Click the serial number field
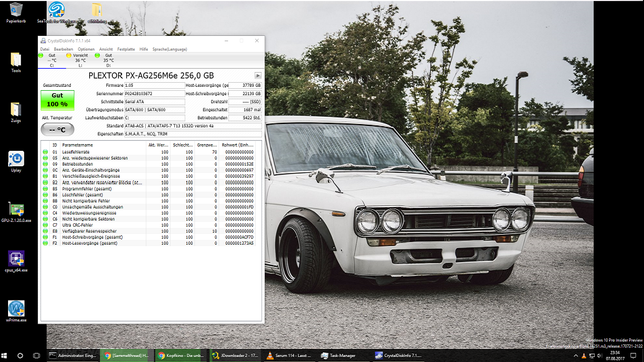Screen dimensions: 644x362 coord(154,94)
